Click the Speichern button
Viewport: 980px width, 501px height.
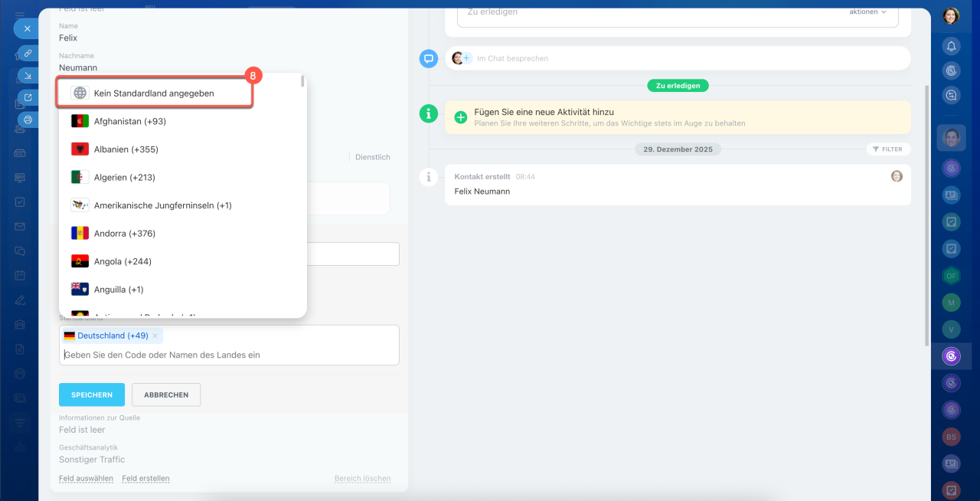click(92, 395)
